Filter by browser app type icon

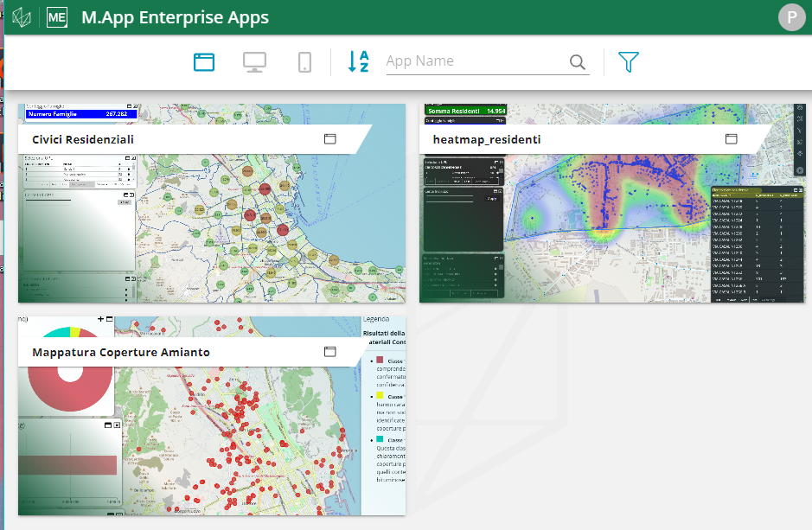[204, 62]
